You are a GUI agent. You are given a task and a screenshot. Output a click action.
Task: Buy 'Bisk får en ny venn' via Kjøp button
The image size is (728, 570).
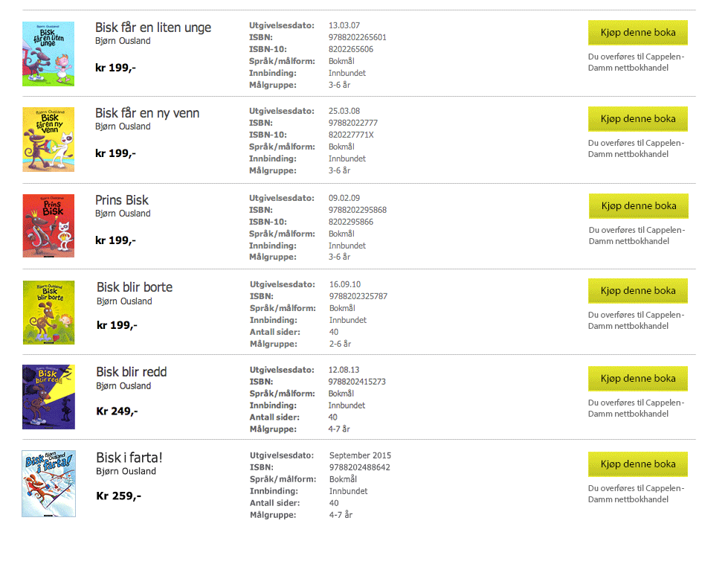[638, 119]
